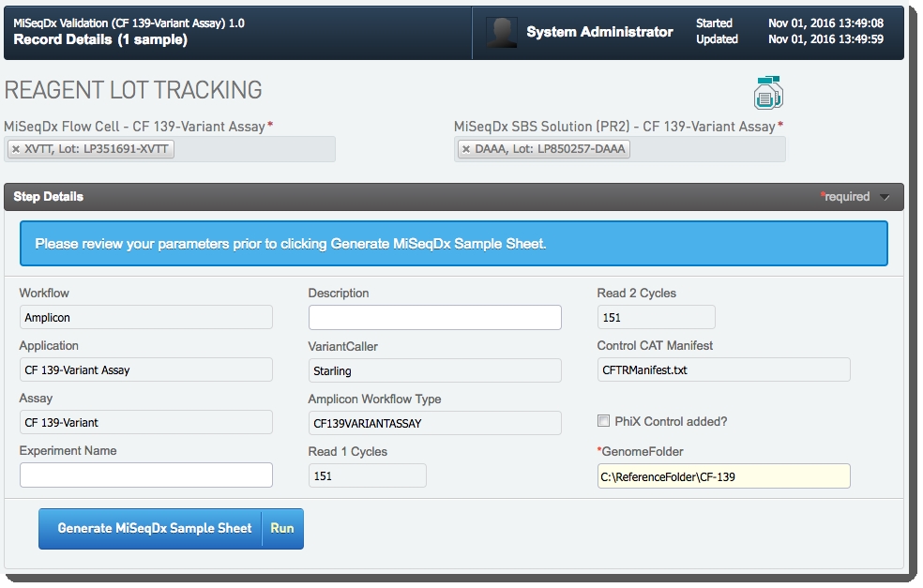923x588 pixels.
Task: Select the VariantCaller Starling field
Action: tap(434, 370)
